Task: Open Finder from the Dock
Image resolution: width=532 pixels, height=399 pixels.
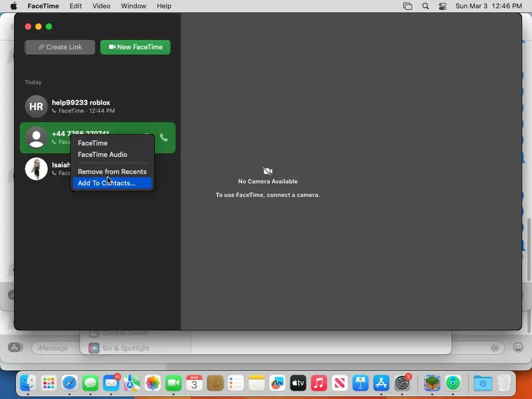Action: (28, 383)
